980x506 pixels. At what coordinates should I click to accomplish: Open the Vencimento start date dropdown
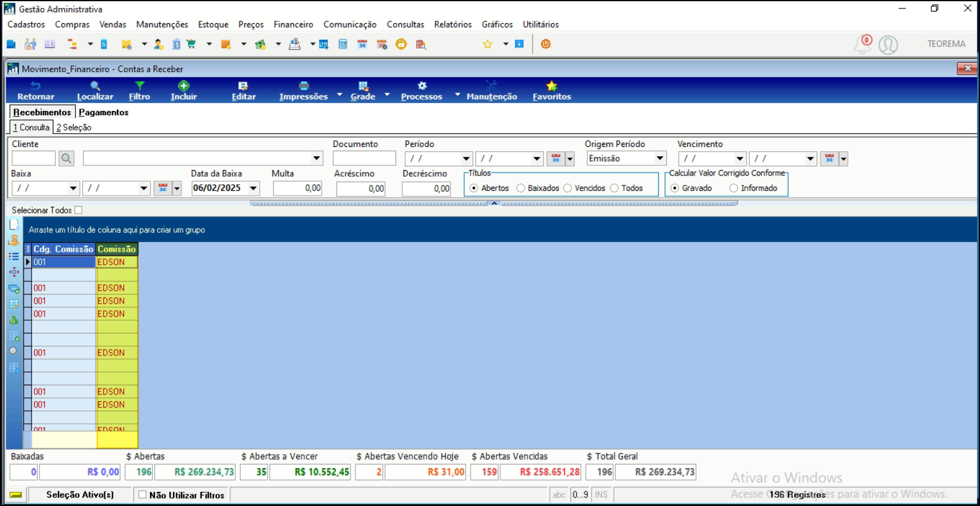point(740,159)
